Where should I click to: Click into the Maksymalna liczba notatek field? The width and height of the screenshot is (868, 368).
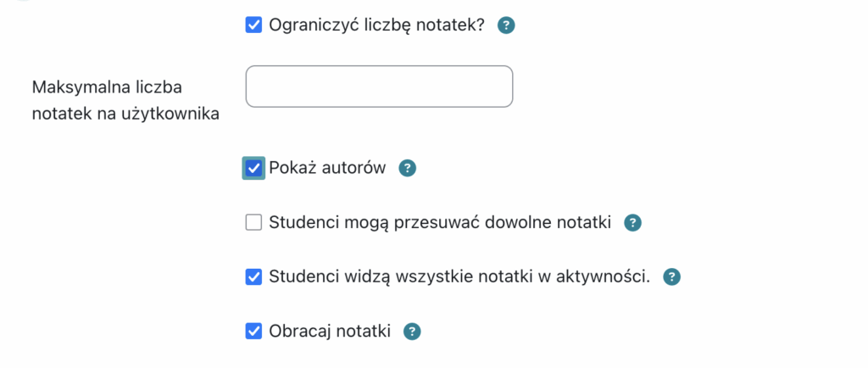tap(379, 86)
